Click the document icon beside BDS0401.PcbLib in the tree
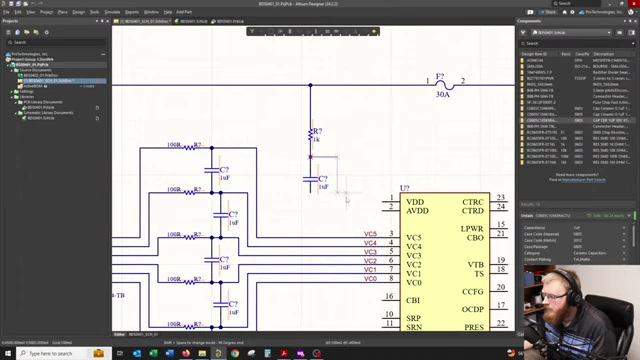The height and width of the screenshot is (360, 640). (x=97, y=108)
